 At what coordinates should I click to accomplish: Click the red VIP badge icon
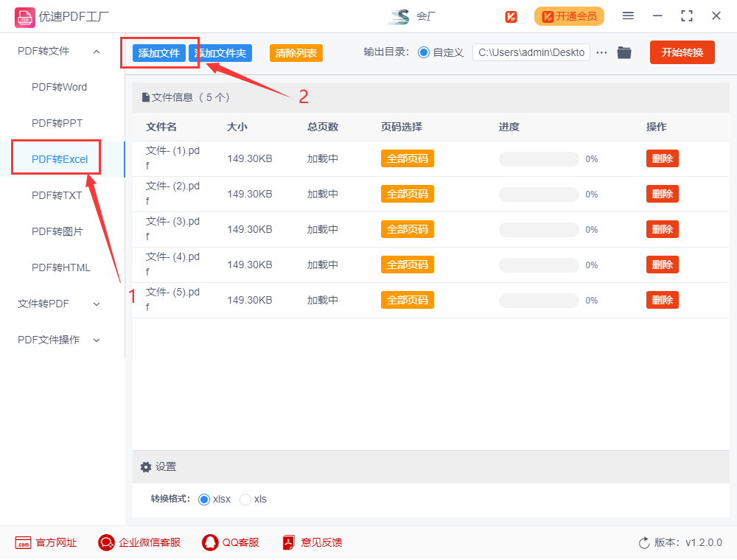[511, 17]
